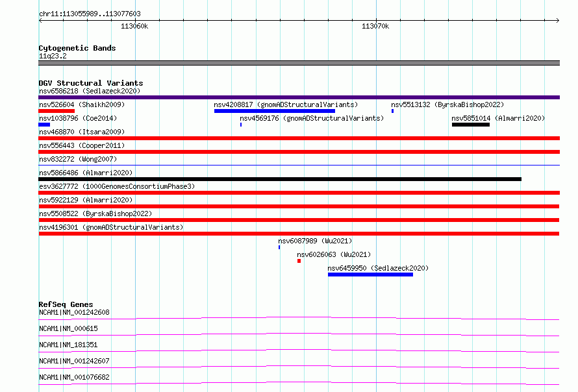Select the nsv4208817 gnomAD blue variant bar
The height and width of the screenshot is (392, 578).
click(275, 111)
